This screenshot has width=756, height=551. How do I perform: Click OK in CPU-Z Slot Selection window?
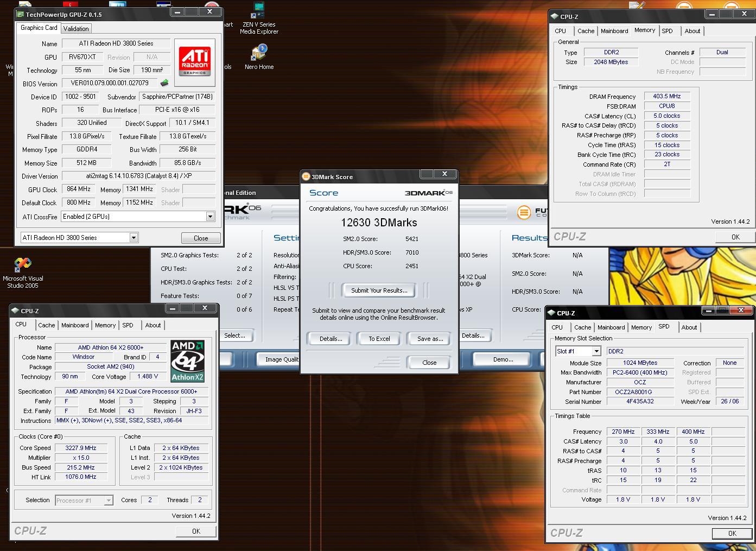[732, 534]
